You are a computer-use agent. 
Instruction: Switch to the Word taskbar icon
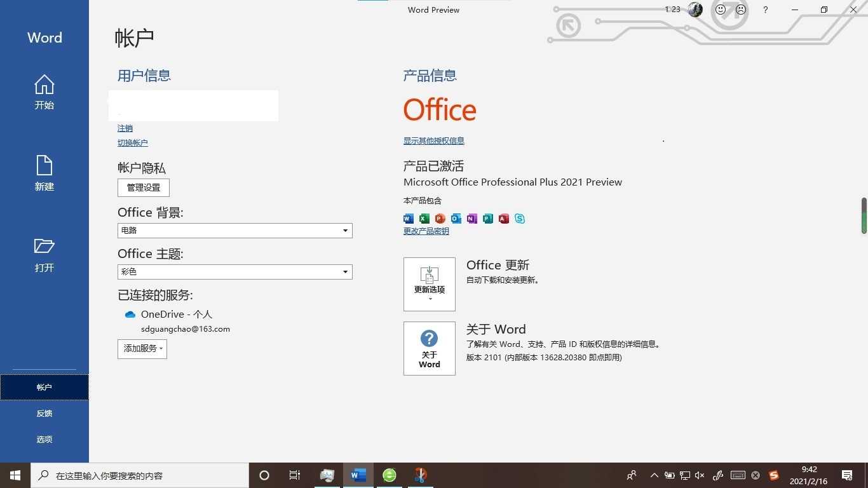point(358,475)
